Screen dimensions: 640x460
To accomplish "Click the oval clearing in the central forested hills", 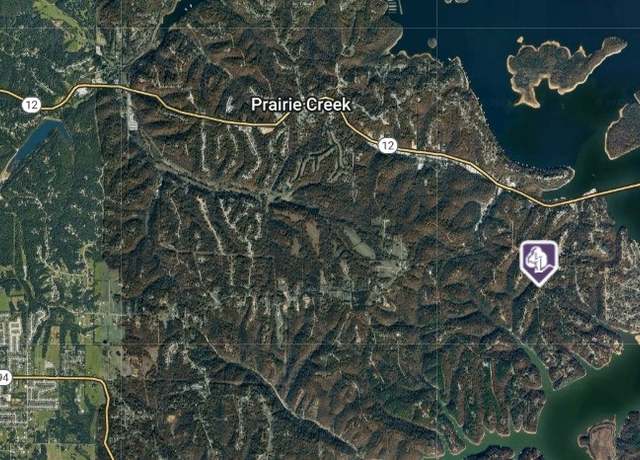I will (359, 243).
